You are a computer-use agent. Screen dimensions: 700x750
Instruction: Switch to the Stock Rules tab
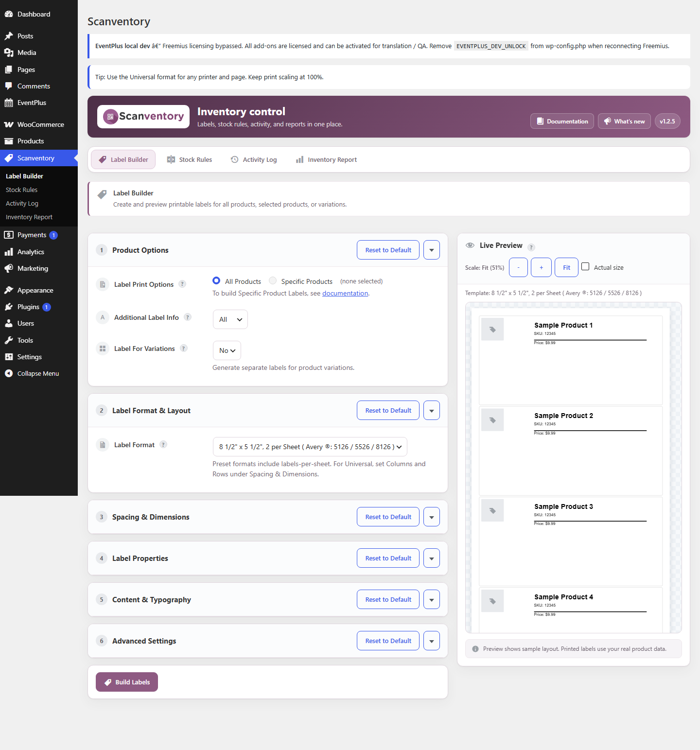coord(190,159)
